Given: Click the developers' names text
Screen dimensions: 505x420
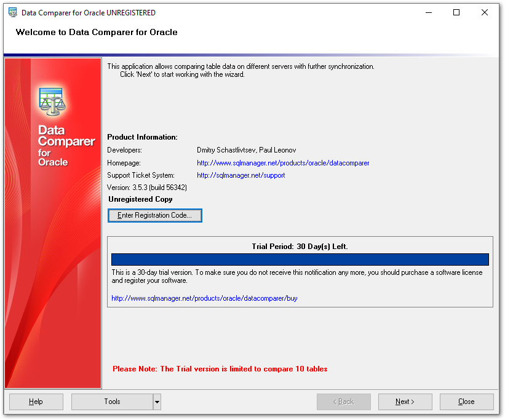Looking at the screenshot, I should click(247, 150).
